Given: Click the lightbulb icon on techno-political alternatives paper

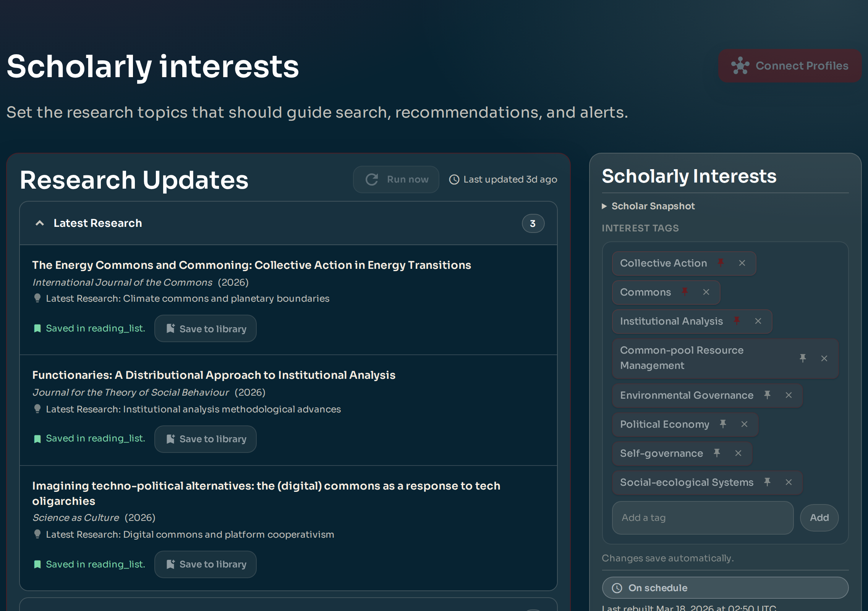Looking at the screenshot, I should tap(37, 534).
